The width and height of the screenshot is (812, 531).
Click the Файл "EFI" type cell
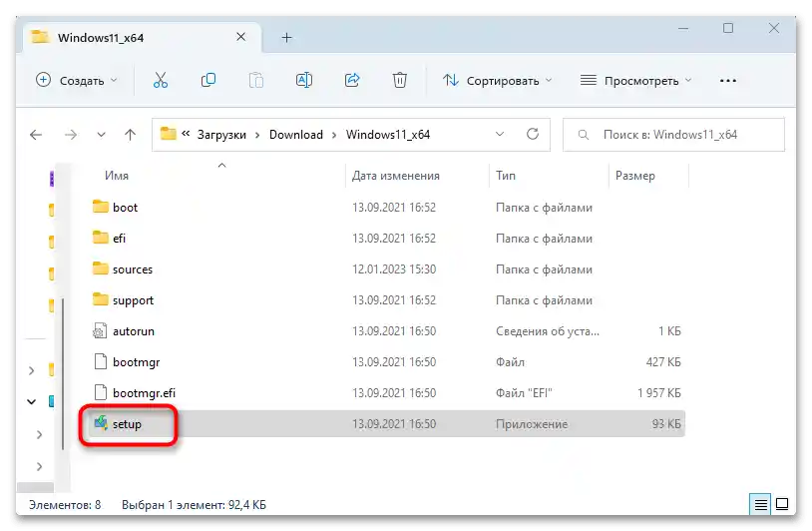524,393
